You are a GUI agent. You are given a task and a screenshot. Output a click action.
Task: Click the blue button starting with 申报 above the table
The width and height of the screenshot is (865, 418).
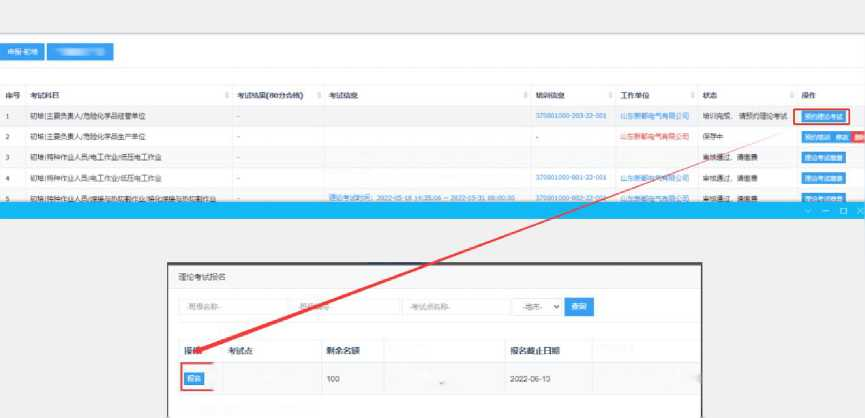pyautogui.click(x=22, y=52)
